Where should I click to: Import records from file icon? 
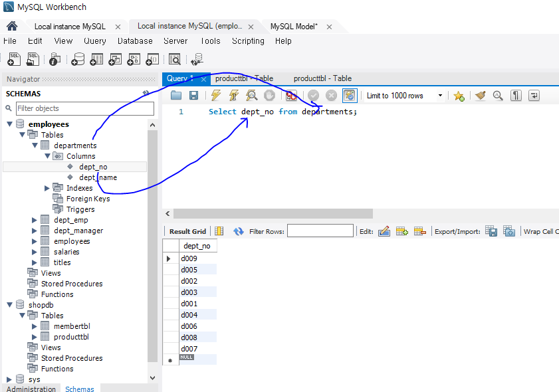(509, 232)
